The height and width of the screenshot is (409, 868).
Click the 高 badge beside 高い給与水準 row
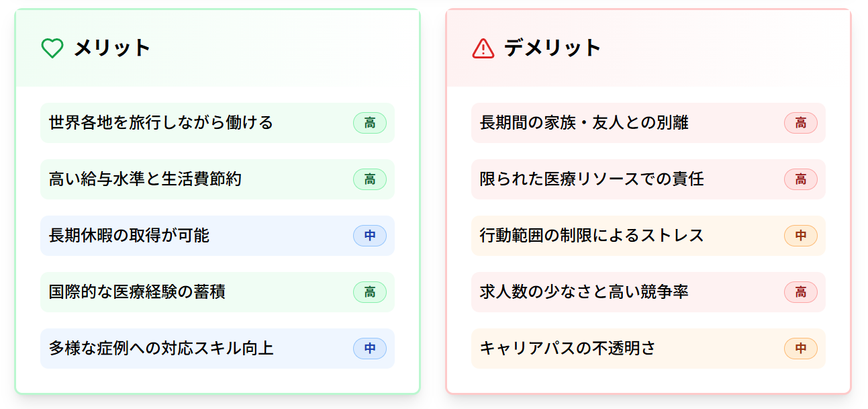pyautogui.click(x=370, y=179)
